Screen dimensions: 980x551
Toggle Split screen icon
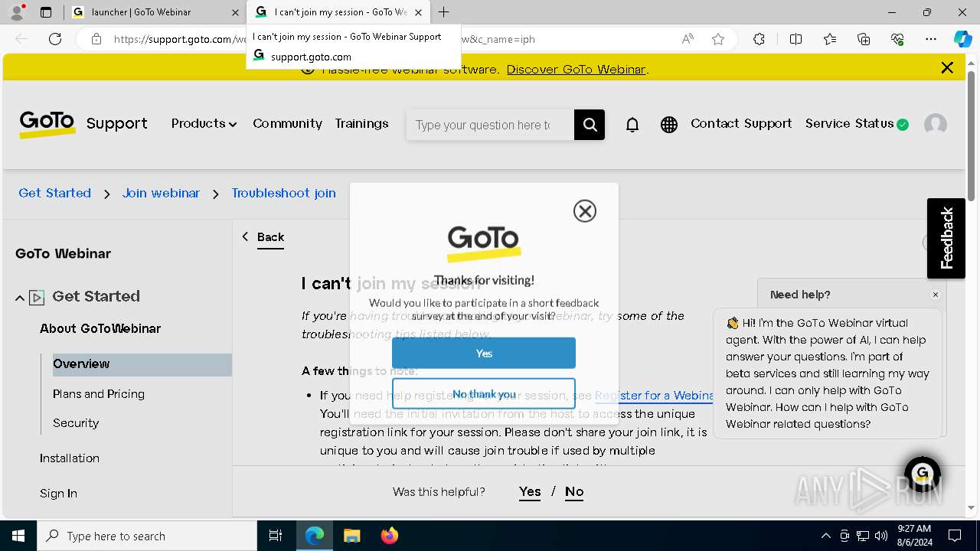pyautogui.click(x=795, y=39)
